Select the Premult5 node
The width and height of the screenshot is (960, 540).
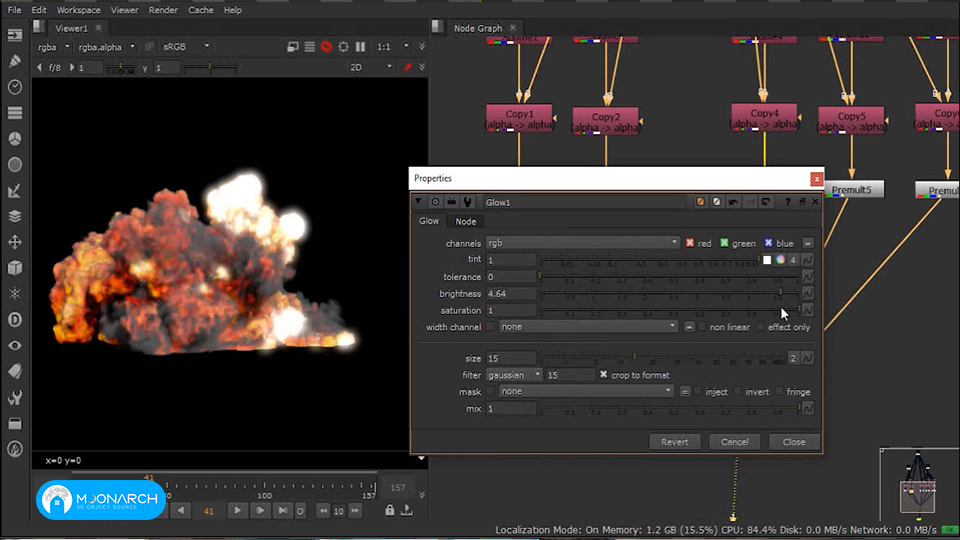click(x=852, y=190)
